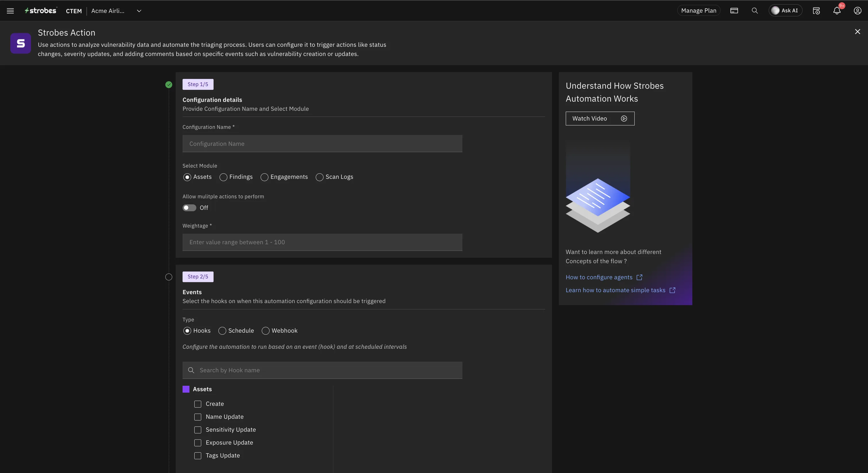This screenshot has height=473, width=868.
Task: Open the search icon
Action: [x=755, y=10]
